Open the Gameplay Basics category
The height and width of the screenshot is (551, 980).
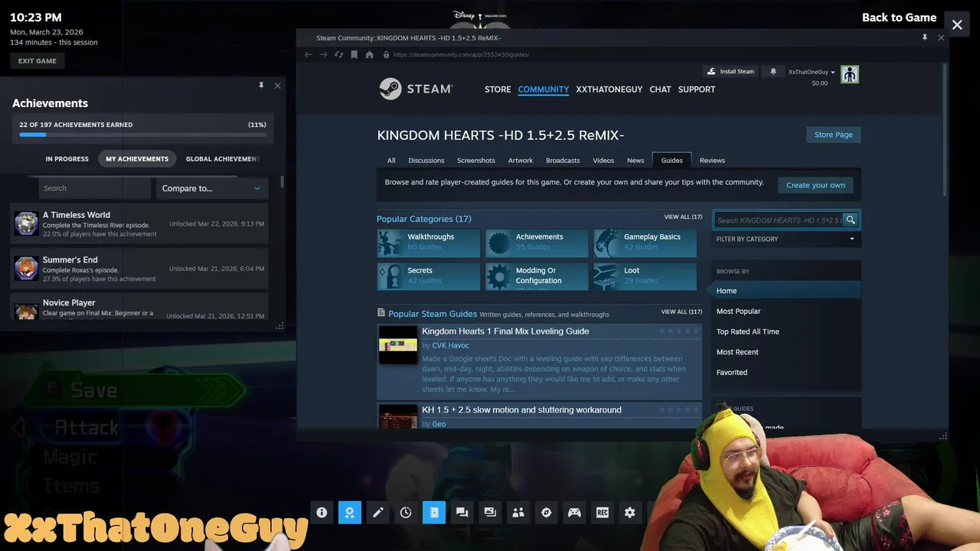point(645,243)
